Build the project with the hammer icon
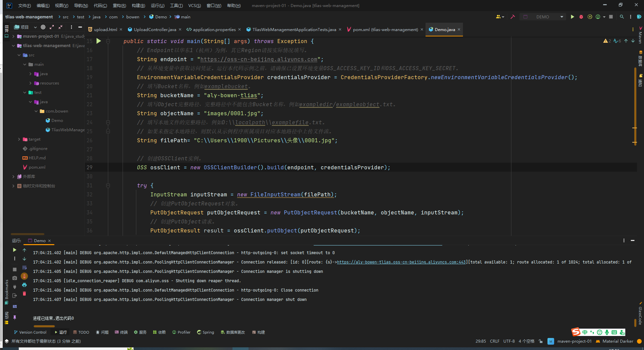Image resolution: width=644 pixels, height=350 pixels. [x=513, y=17]
